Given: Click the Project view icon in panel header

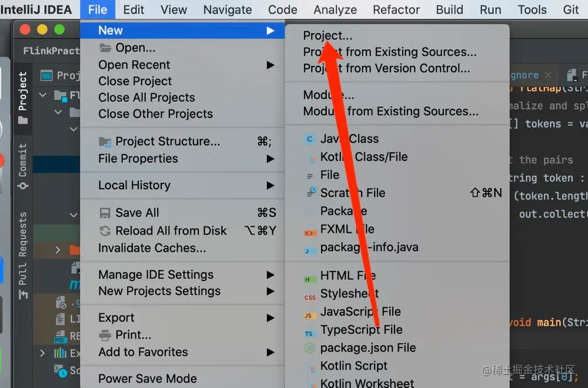Looking at the screenshot, I should (x=46, y=76).
